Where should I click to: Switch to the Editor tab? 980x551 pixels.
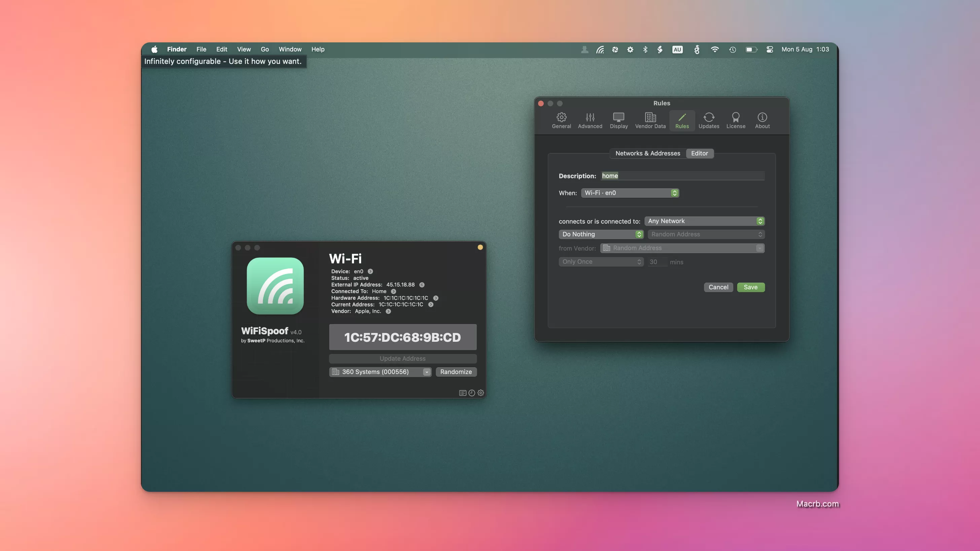coord(699,153)
